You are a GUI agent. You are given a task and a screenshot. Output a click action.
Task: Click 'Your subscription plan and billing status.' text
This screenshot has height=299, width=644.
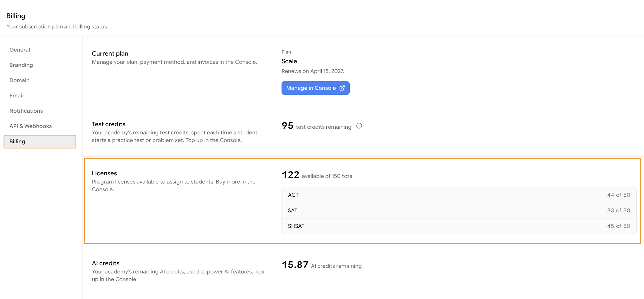[57, 27]
